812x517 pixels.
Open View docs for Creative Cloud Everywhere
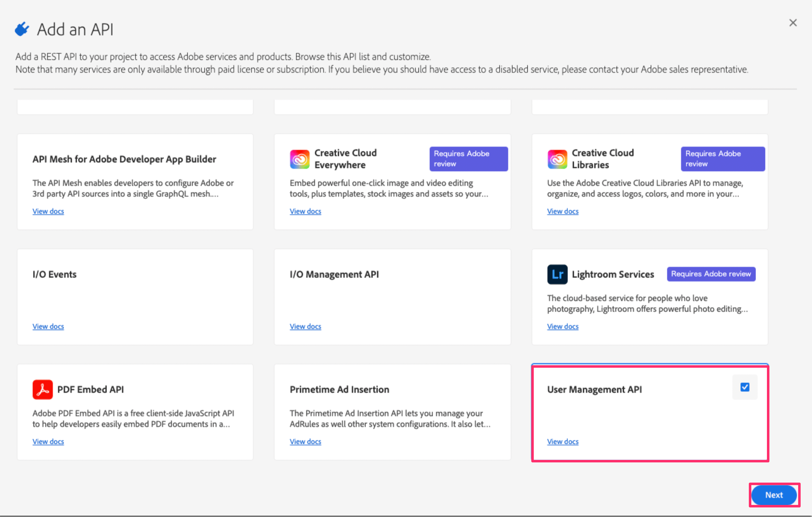pos(306,211)
